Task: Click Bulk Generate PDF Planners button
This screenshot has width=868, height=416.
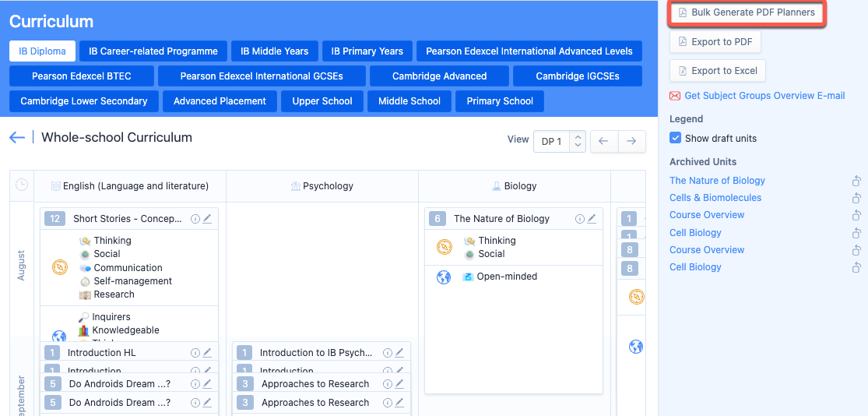Action: click(x=748, y=12)
